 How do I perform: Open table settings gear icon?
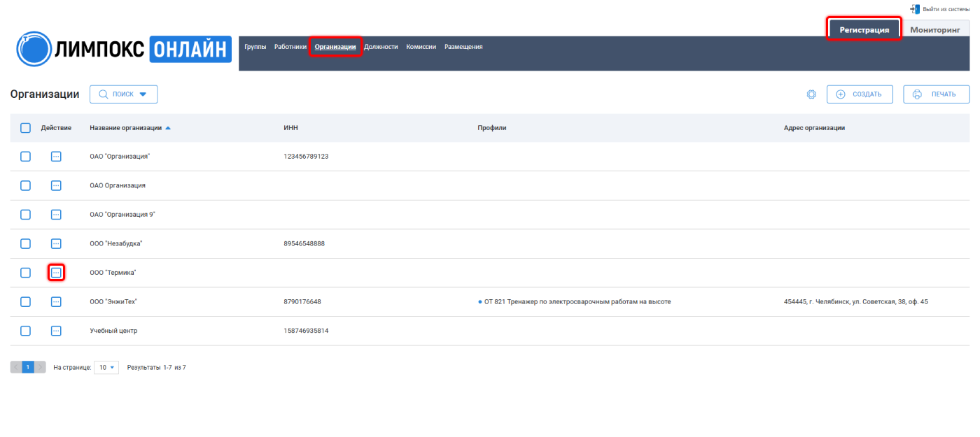tap(812, 94)
